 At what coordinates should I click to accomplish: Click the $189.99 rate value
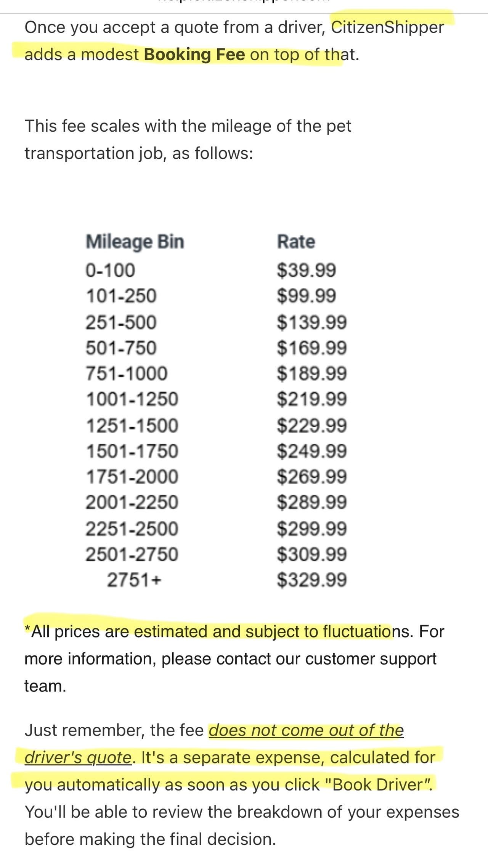[x=312, y=373]
